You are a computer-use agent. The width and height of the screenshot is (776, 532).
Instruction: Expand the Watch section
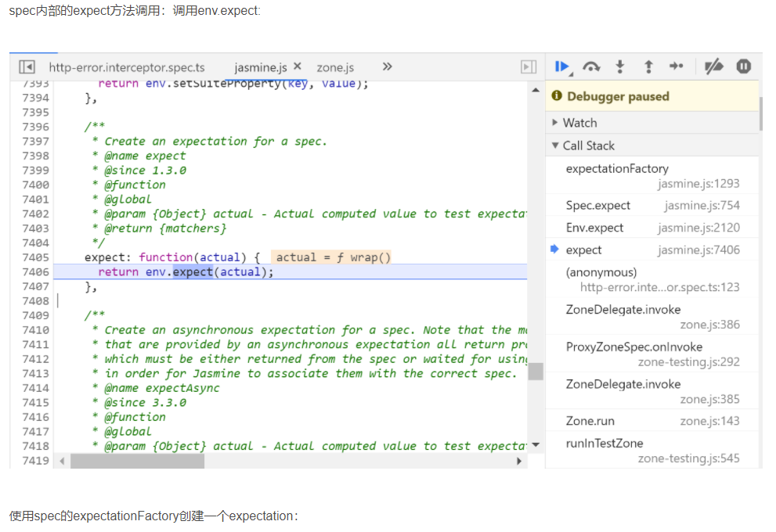652,123
